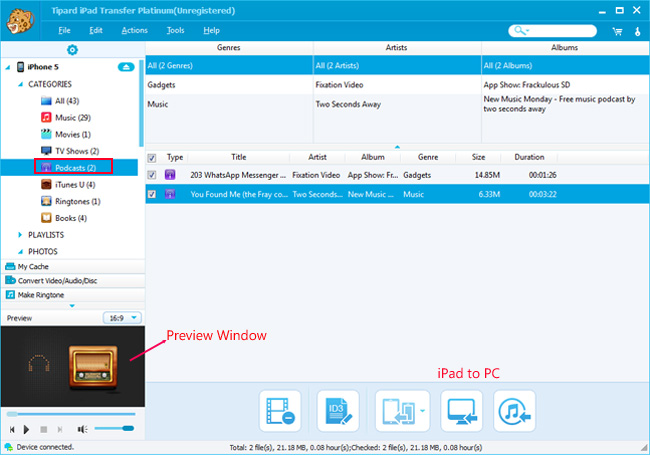Collapse the sidebar sections down arrow
650x455 pixels.
coord(72,306)
